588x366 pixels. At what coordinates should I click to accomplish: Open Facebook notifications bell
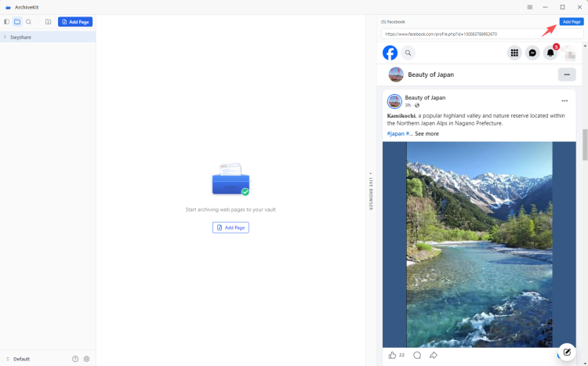coord(550,53)
